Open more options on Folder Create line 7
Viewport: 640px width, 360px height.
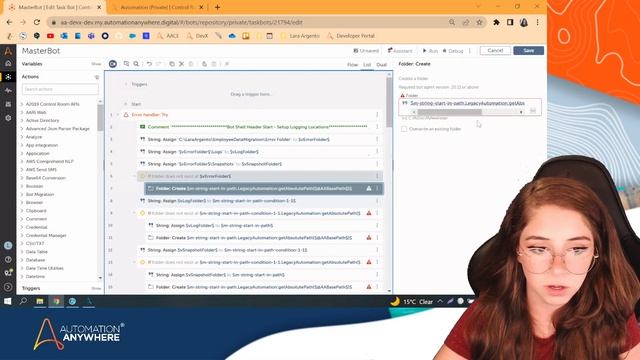point(377,188)
